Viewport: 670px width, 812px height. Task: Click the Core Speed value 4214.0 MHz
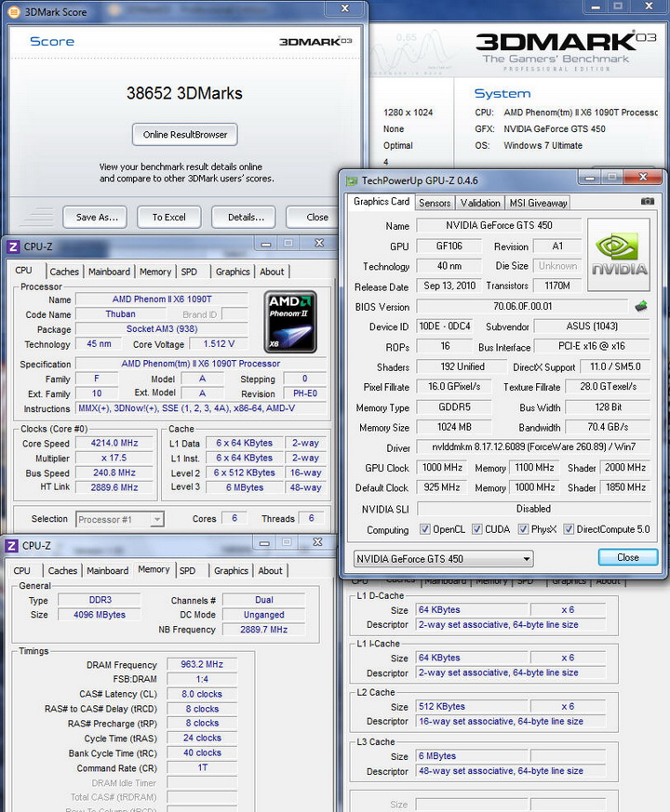pyautogui.click(x=114, y=444)
